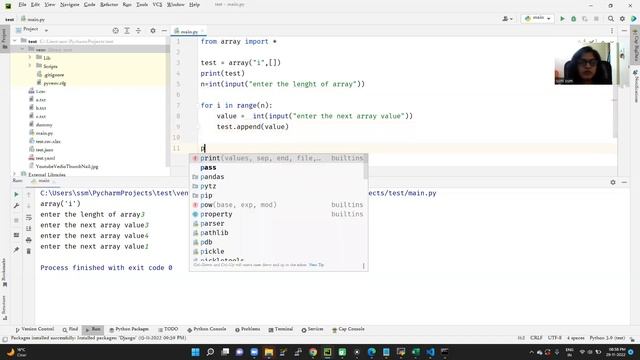Choose pandas suggestion in completion list
The width and height of the screenshot is (640, 360).
[279, 177]
